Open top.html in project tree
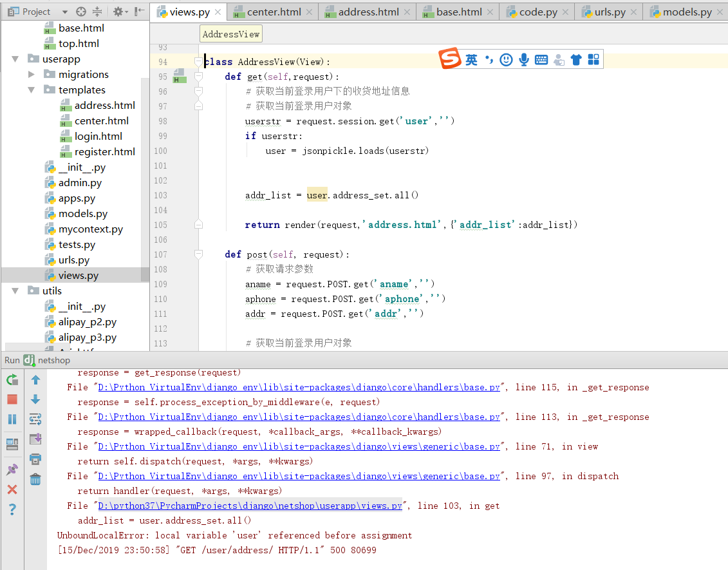Image resolution: width=728 pixels, height=570 pixels. click(x=79, y=44)
